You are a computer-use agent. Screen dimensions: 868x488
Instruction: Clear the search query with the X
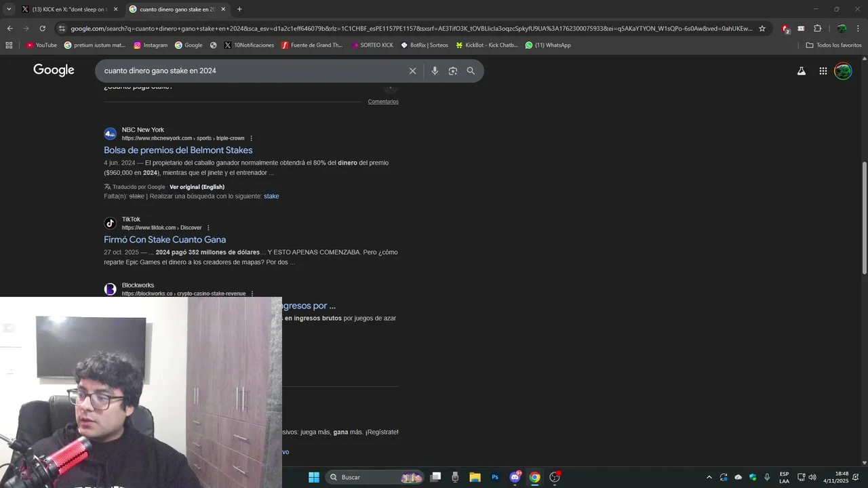412,70
